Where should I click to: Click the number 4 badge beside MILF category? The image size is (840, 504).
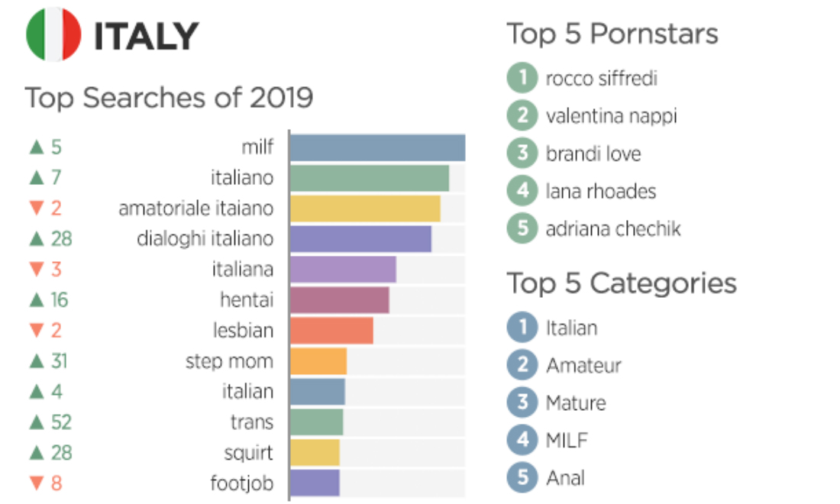pos(522,440)
